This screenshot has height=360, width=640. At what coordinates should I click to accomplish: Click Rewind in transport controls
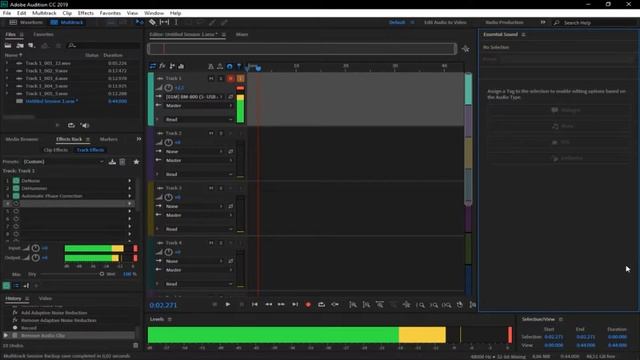(x=268, y=304)
